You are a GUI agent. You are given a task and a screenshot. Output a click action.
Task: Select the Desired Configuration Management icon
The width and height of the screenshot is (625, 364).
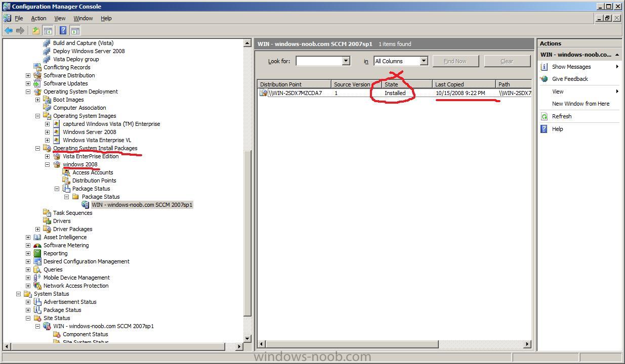coord(37,261)
